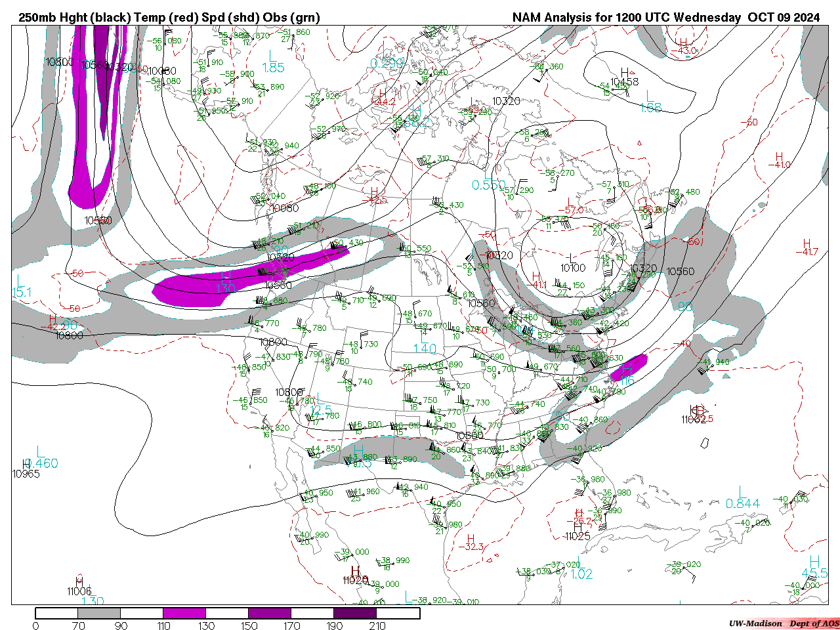The height and width of the screenshot is (630, 840).
Task: Select the cyan 0.844 low marker
Action: 743,503
